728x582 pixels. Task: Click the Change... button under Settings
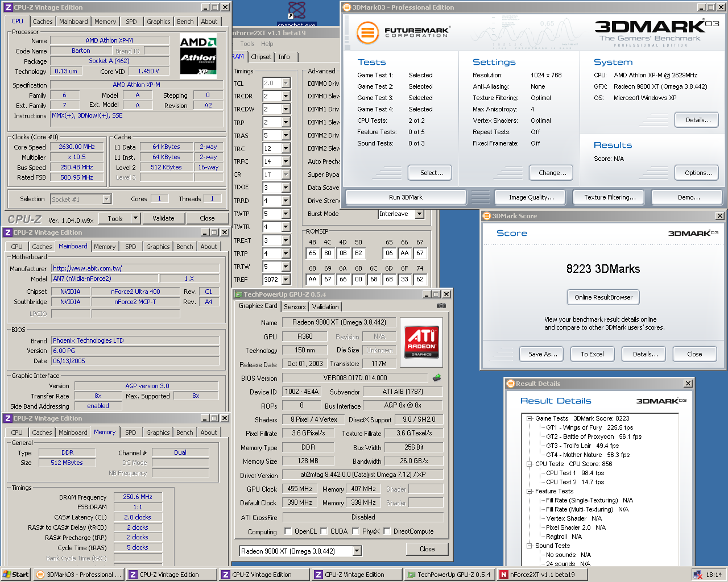click(551, 173)
